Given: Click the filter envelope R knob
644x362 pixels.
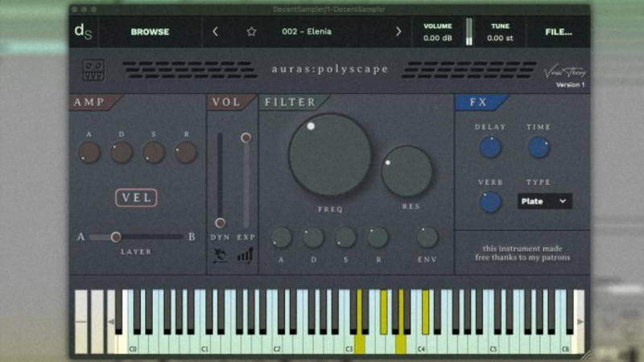Looking at the screenshot, I should tap(378, 237).
